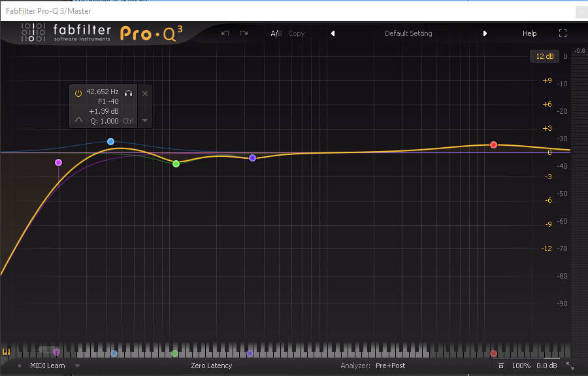Enter full screen mode
This screenshot has width=588, height=376.
tap(563, 33)
